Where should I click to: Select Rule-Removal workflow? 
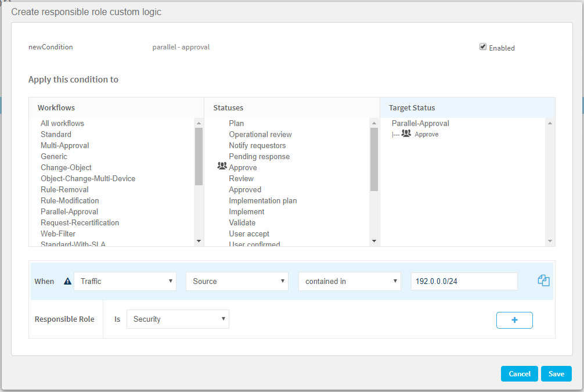click(64, 189)
